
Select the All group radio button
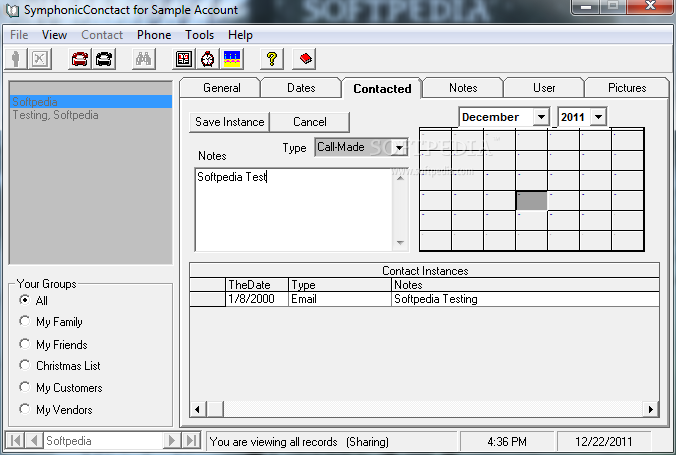pyautogui.click(x=25, y=300)
